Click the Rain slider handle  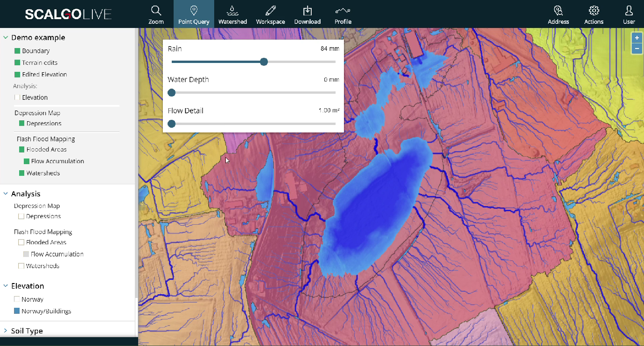coord(264,62)
